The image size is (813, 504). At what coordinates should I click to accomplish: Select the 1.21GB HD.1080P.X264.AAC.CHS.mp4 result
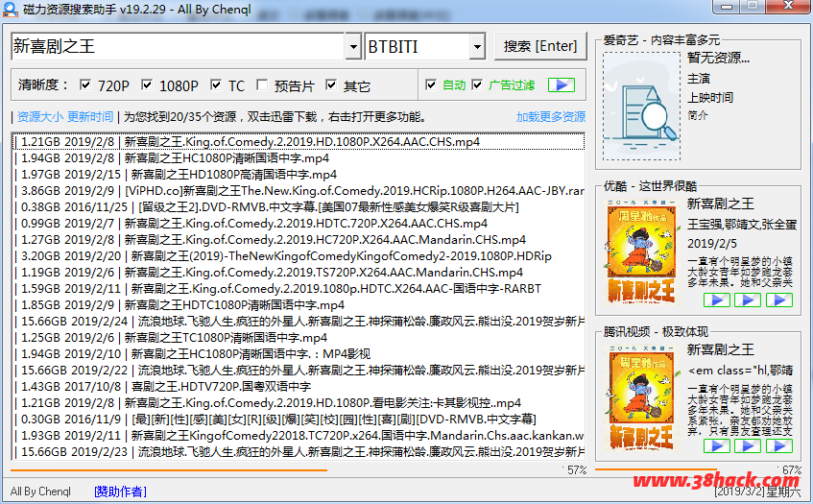[299, 141]
